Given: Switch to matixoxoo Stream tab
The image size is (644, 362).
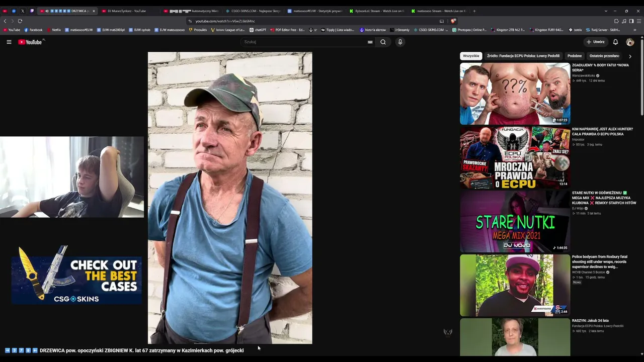Looking at the screenshot, I should point(440,11).
